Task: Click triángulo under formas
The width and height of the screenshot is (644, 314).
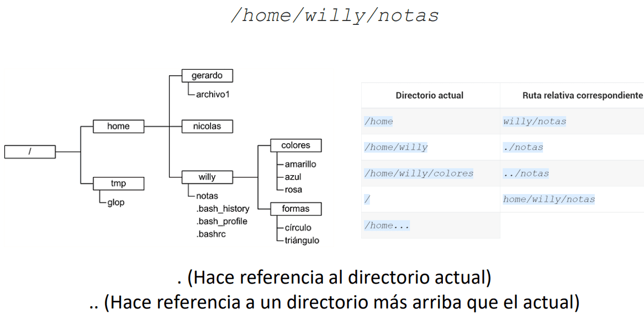Action: [x=302, y=240]
